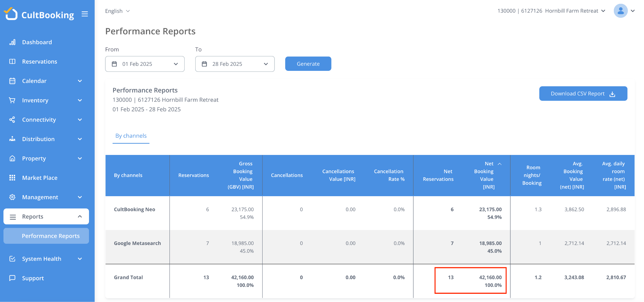
Task: Open the Dashboard chart icon
Action: pos(12,42)
